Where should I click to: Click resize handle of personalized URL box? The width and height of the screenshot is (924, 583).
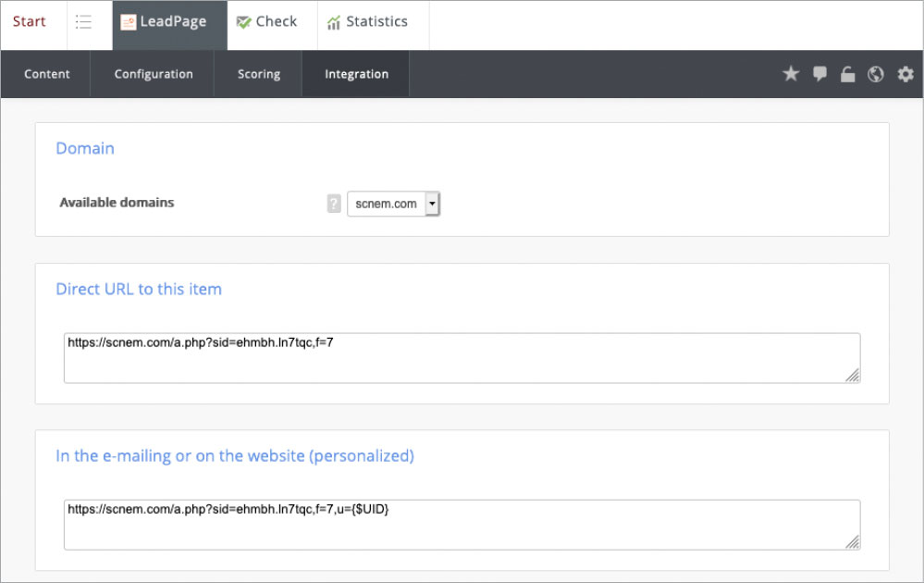pyautogui.click(x=853, y=541)
